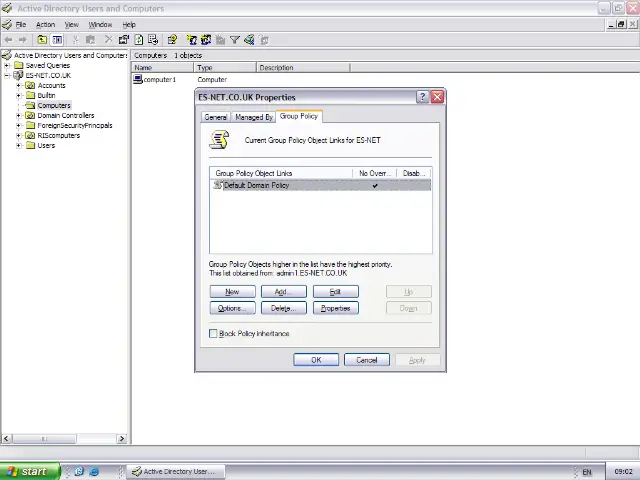Click the MMC console icon left of File
Screen dimensions: 640x480
pos(7,24)
